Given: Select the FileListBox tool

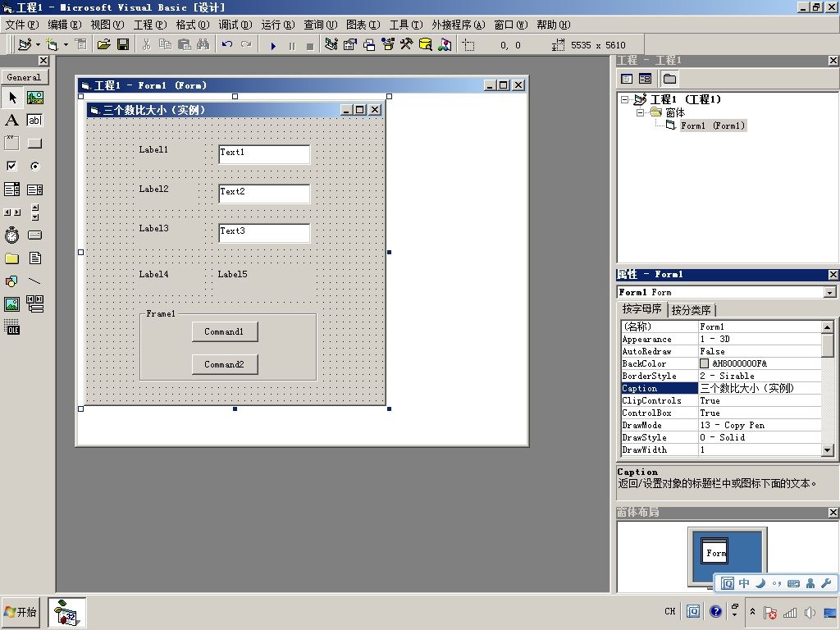Looking at the screenshot, I should [x=34, y=258].
